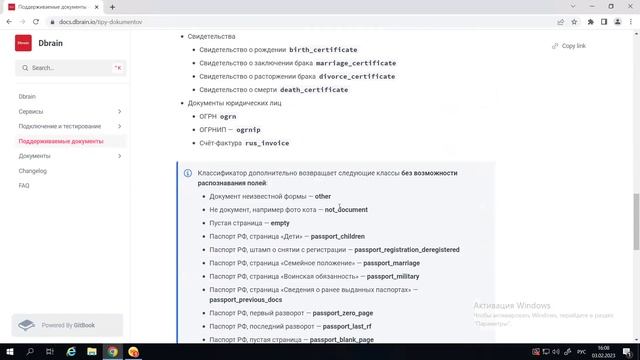
Task: Open the Chrome profile avatar icon
Action: [x=618, y=22]
